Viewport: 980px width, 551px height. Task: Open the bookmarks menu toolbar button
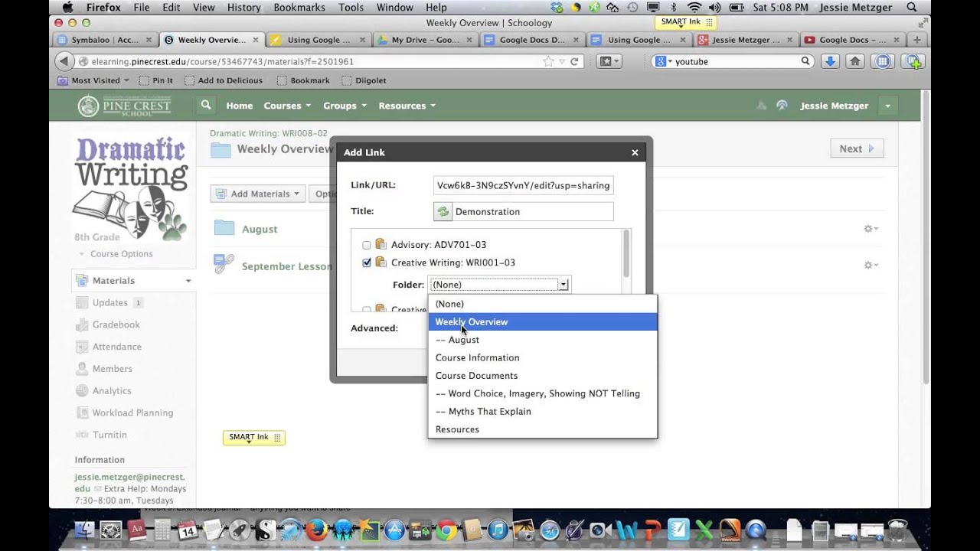click(609, 61)
